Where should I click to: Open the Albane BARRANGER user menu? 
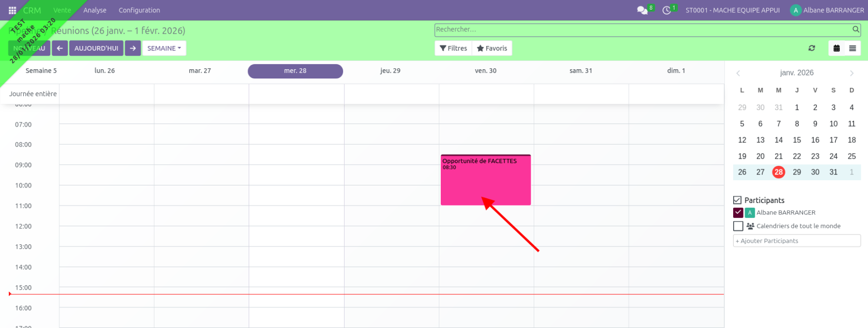(x=827, y=10)
